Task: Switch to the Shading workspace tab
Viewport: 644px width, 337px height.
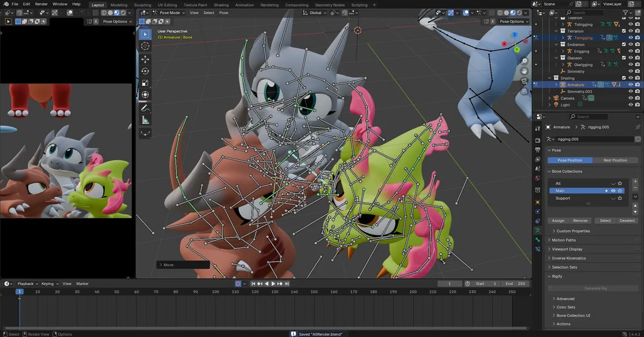Action: (221, 5)
